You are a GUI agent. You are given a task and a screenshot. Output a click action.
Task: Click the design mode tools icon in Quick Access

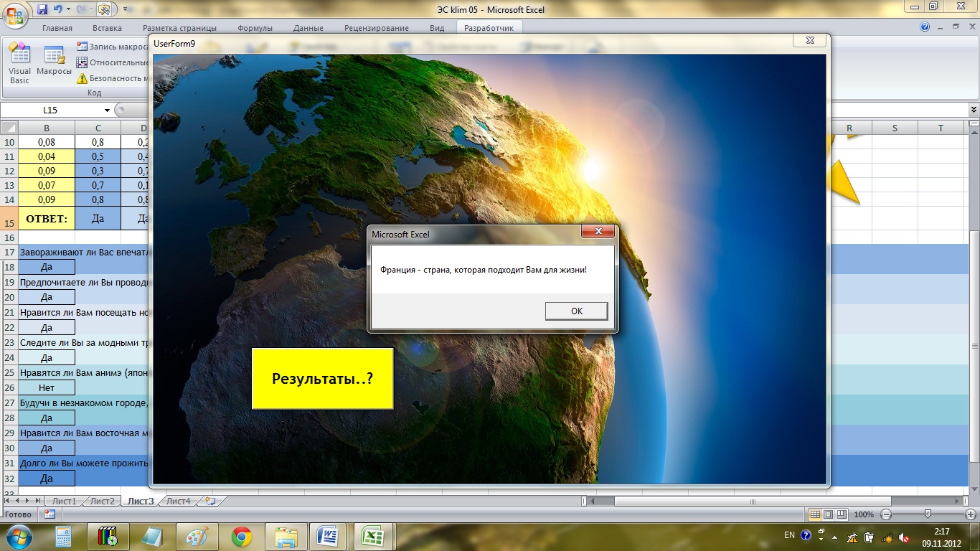coord(104,9)
